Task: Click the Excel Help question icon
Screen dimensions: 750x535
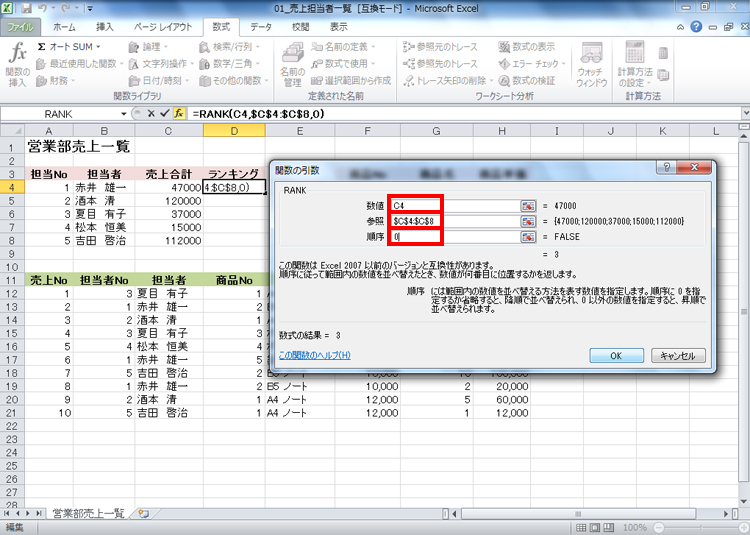Action: (696, 27)
